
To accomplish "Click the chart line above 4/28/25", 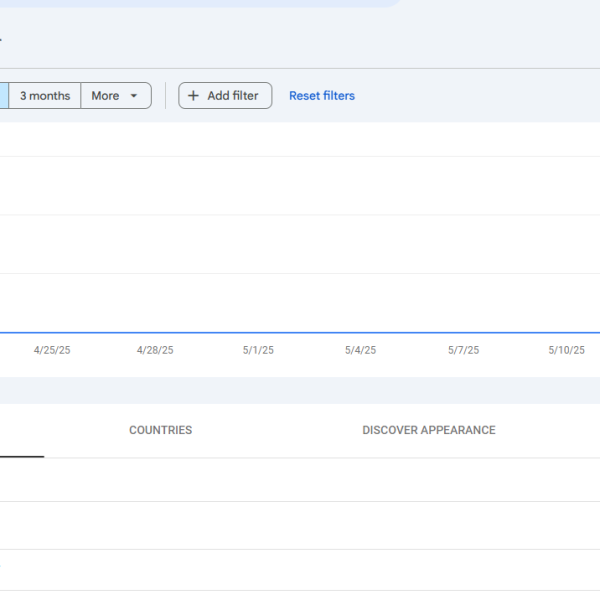I will click(x=155, y=332).
